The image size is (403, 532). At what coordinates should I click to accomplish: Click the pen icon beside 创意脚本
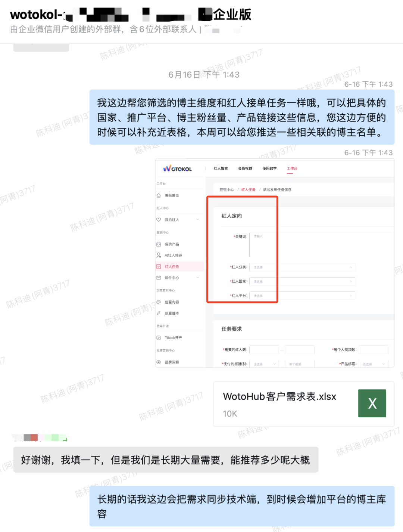(159, 313)
